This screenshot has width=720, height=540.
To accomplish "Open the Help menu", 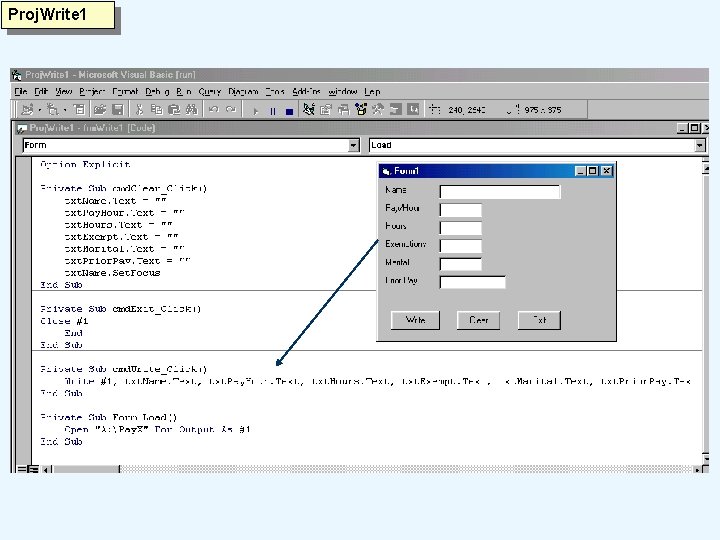I will tap(372, 91).
